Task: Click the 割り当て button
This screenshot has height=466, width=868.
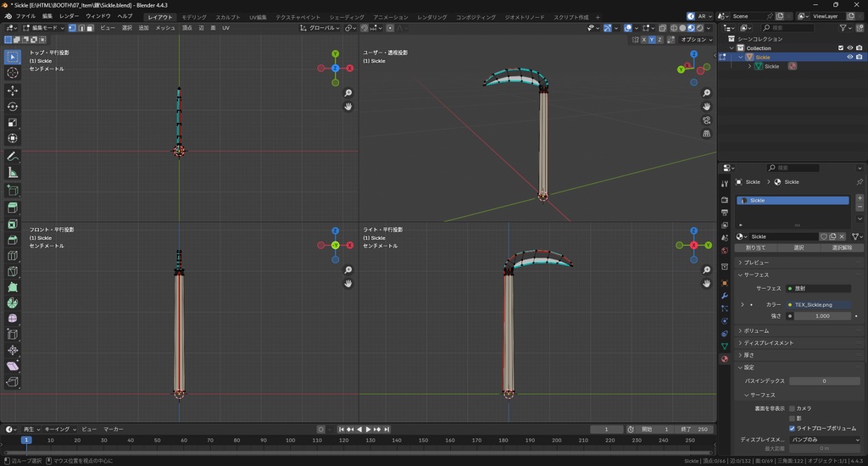Action: [755, 248]
